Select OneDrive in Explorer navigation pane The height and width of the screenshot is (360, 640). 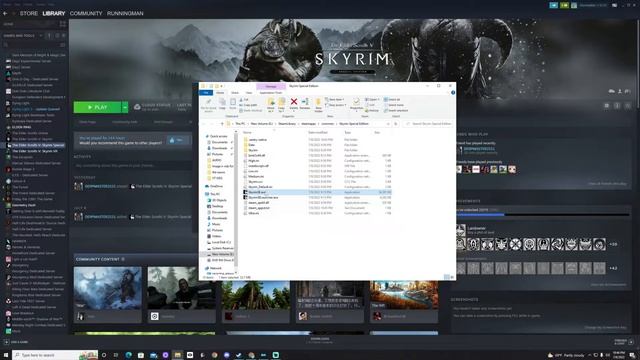216,186
